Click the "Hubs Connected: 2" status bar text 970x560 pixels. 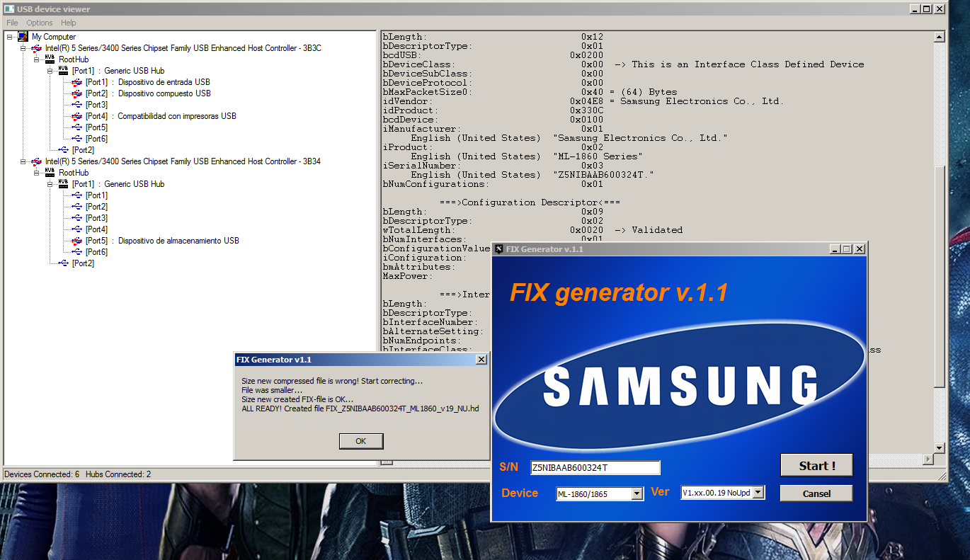118,474
